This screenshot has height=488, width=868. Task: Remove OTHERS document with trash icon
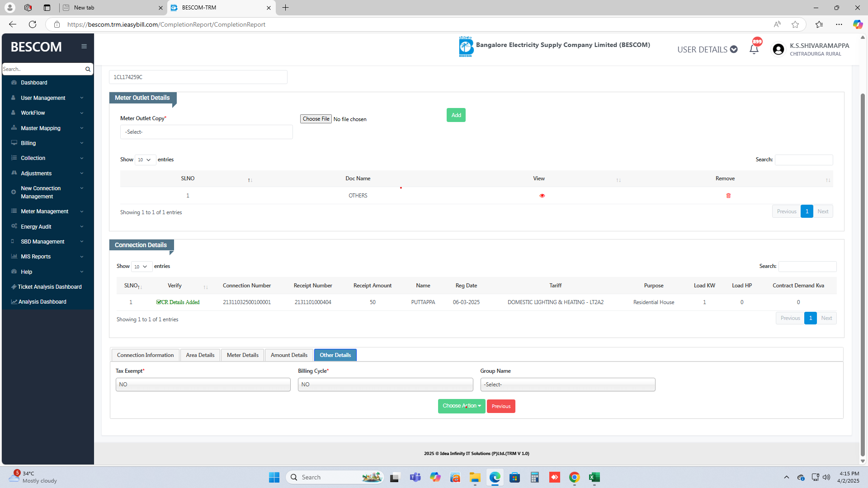point(728,196)
